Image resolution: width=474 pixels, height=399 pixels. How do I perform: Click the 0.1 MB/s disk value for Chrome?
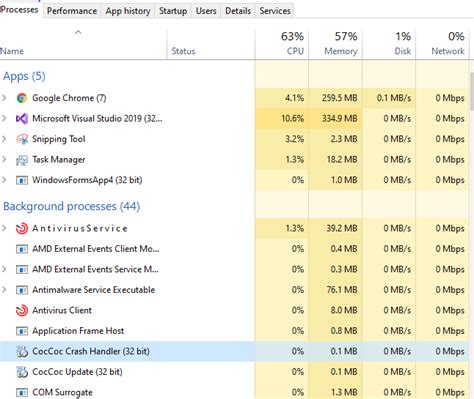click(394, 98)
